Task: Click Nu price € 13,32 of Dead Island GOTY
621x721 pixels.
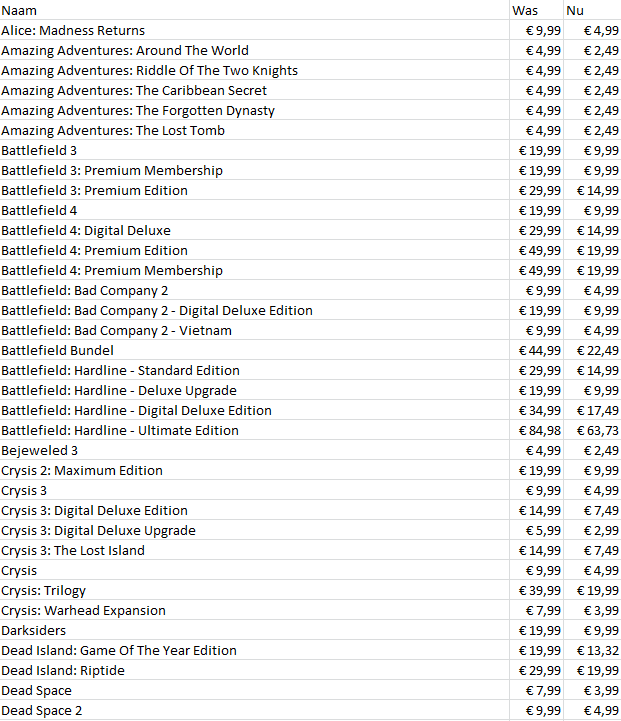Action: point(593,650)
